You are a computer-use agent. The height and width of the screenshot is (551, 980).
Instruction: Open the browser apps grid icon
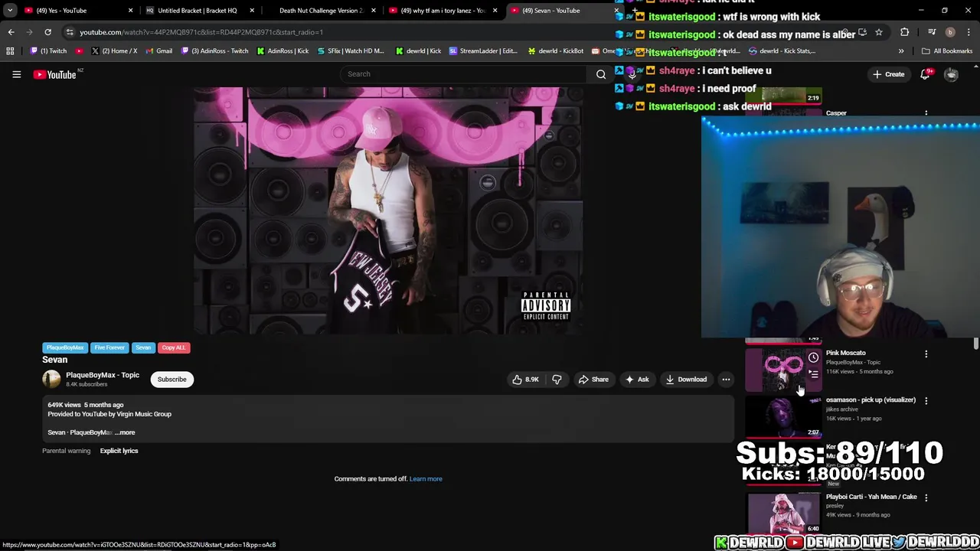click(x=10, y=51)
